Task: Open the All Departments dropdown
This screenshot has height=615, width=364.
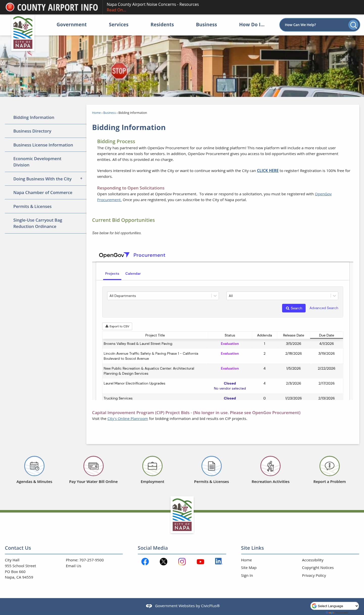Action: coord(163,296)
